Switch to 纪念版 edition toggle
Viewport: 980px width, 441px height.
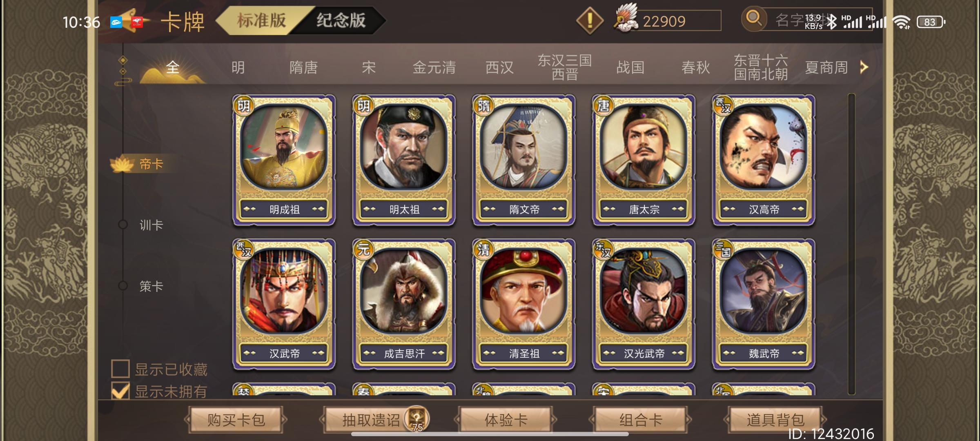(x=341, y=20)
